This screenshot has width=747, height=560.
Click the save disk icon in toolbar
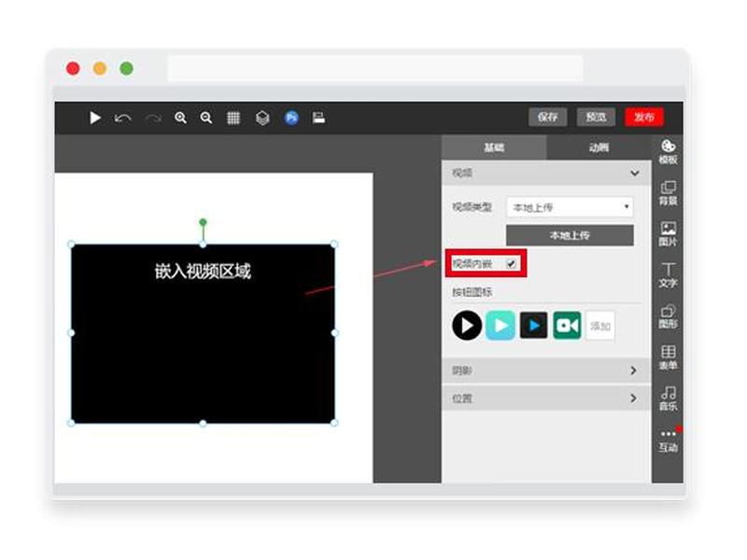click(x=318, y=118)
